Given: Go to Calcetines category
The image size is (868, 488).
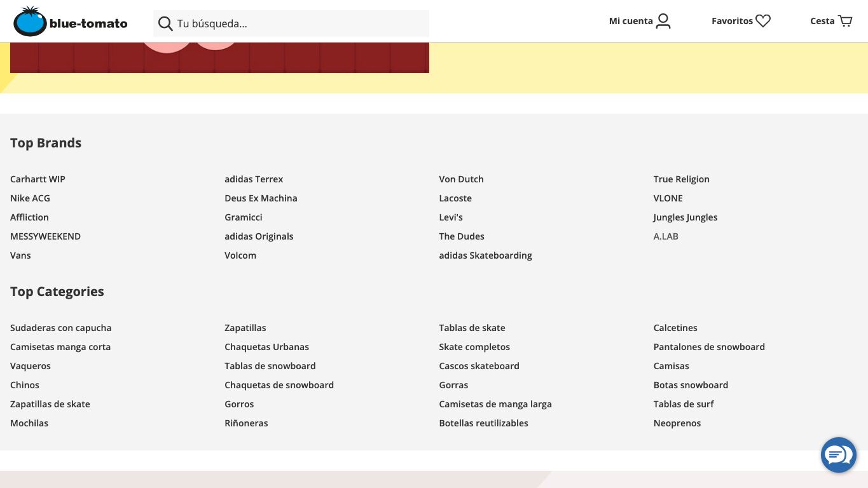Looking at the screenshot, I should point(675,328).
